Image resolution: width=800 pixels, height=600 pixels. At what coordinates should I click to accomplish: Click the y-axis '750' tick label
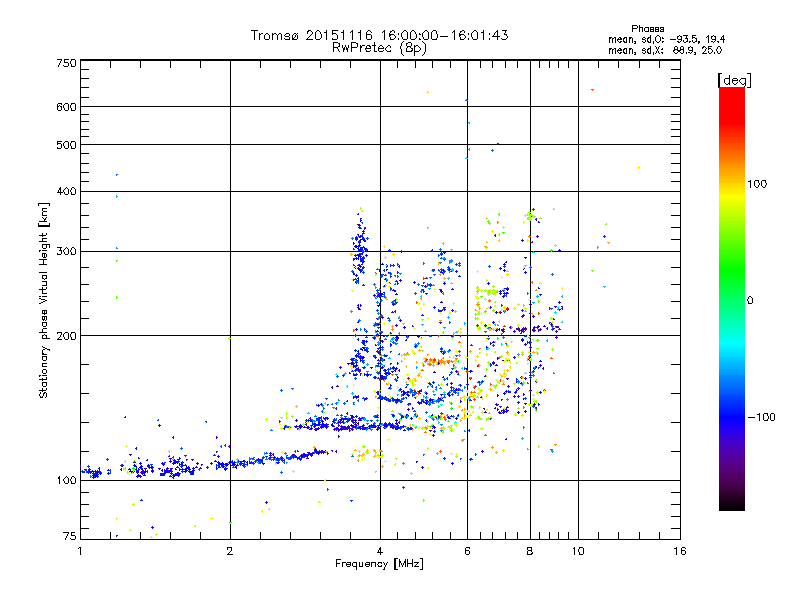click(66, 63)
